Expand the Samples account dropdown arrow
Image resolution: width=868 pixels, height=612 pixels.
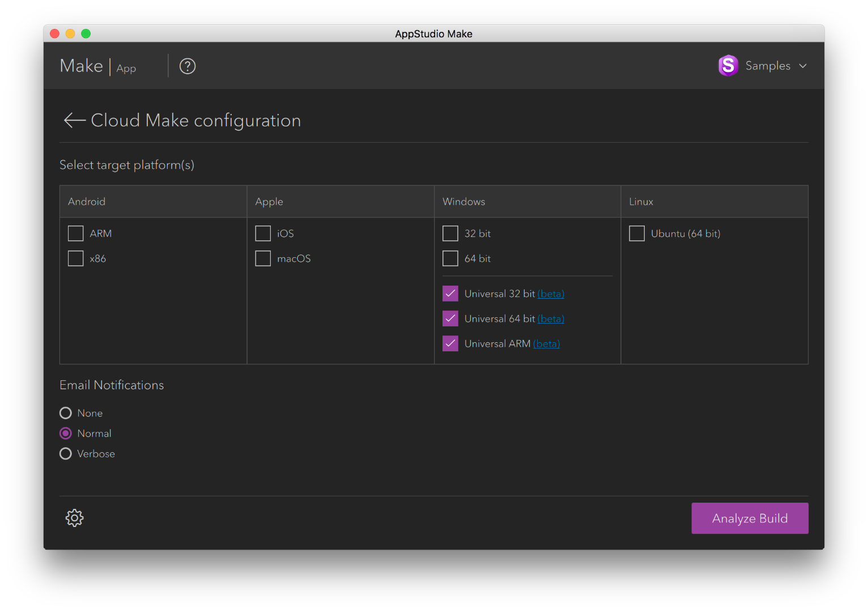coord(803,66)
